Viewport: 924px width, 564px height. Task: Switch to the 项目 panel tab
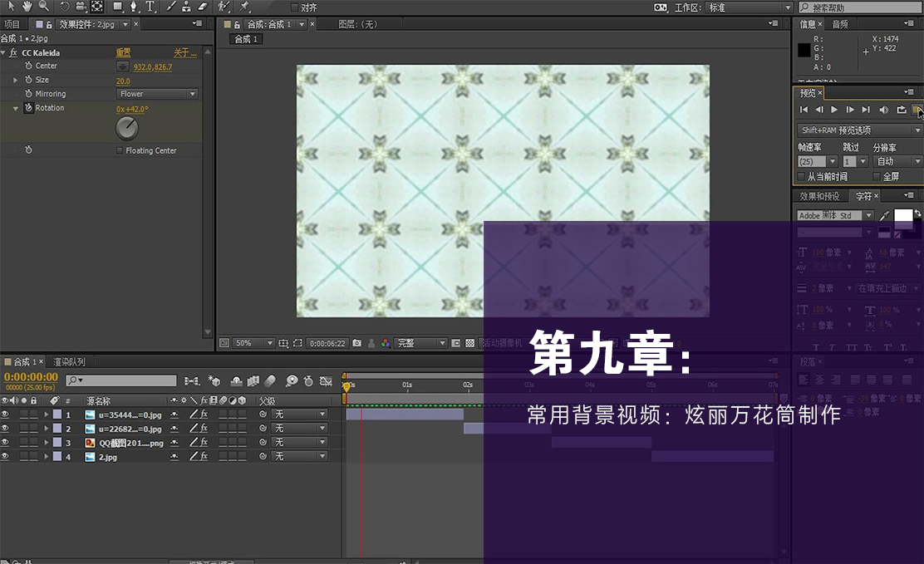pyautogui.click(x=12, y=24)
